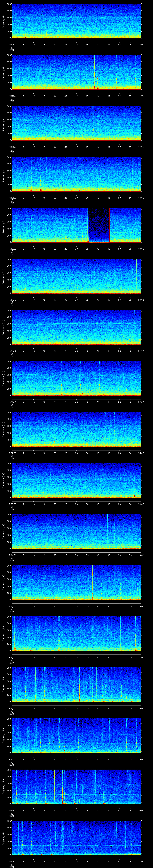Click the 17:18:00 start time label
The image size is (153, 868).
pyautogui.click(x=12, y=249)
